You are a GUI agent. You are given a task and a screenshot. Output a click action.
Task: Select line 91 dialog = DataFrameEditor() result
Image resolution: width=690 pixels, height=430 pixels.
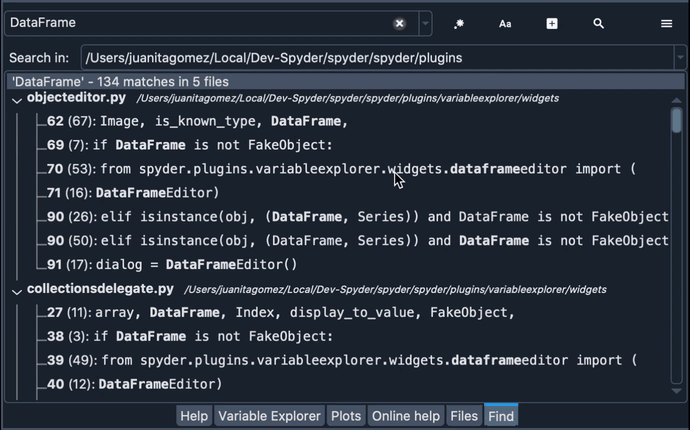(x=180, y=264)
